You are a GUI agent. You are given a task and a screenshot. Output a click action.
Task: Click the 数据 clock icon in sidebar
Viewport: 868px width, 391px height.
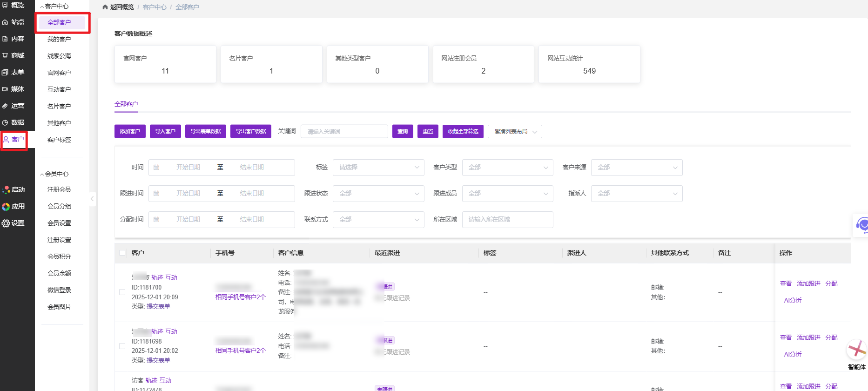pos(5,123)
